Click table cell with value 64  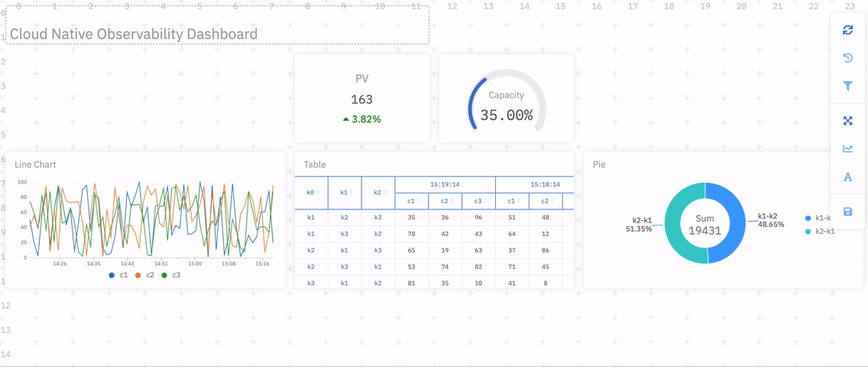512,234
